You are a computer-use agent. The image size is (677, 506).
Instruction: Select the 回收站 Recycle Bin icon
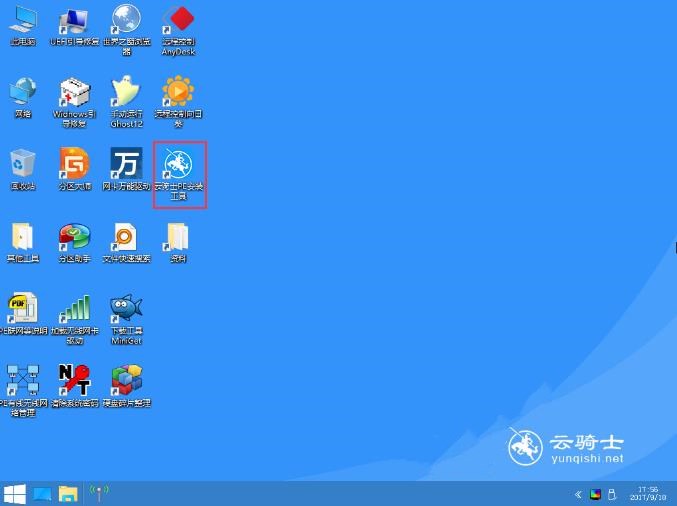pyautogui.click(x=23, y=170)
